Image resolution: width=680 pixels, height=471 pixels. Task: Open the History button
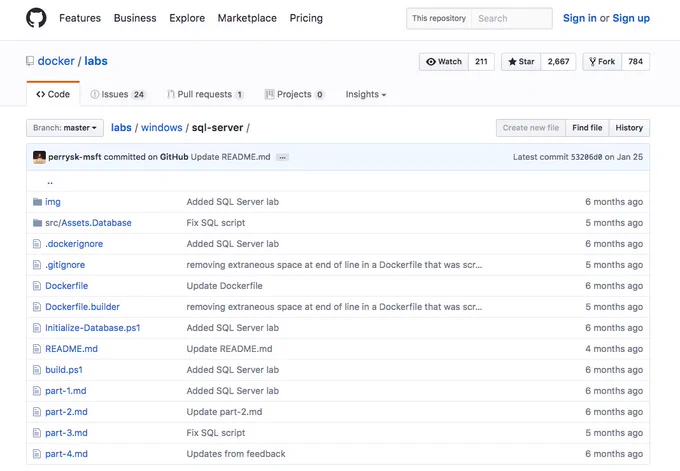(x=629, y=128)
